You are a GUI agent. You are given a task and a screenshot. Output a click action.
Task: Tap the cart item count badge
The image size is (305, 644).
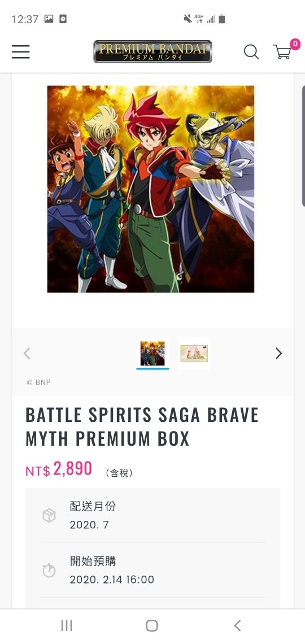click(295, 43)
